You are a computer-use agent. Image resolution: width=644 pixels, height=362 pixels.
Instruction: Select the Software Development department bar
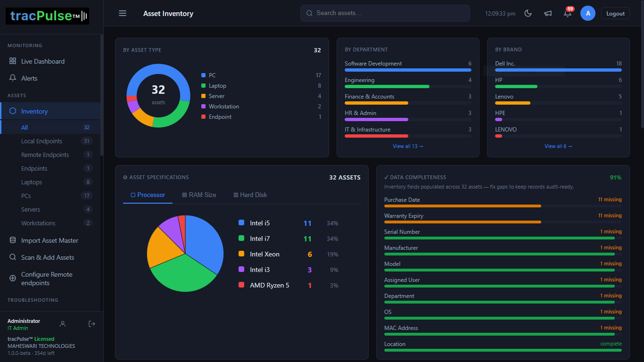tap(408, 70)
